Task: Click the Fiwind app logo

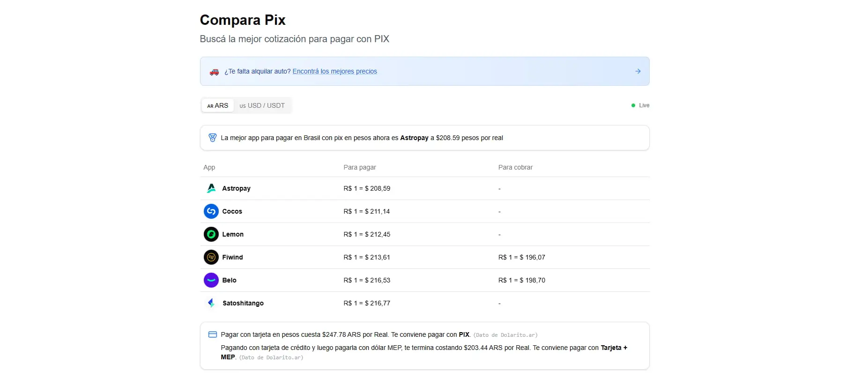Action: 211,257
